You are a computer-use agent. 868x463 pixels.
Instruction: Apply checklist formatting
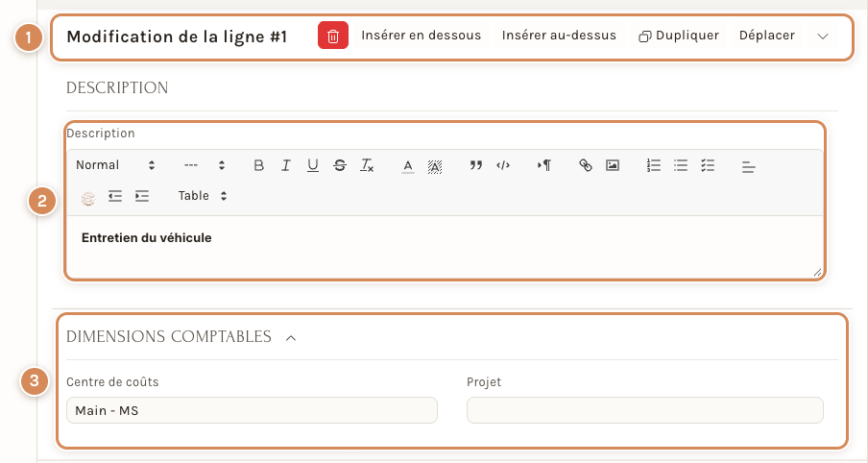708,165
